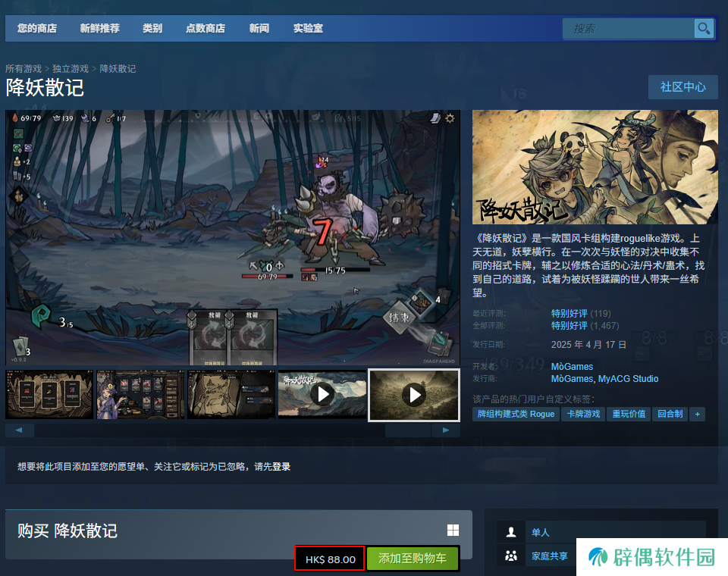
Task: Open the 单人 feature link
Action: 541,532
